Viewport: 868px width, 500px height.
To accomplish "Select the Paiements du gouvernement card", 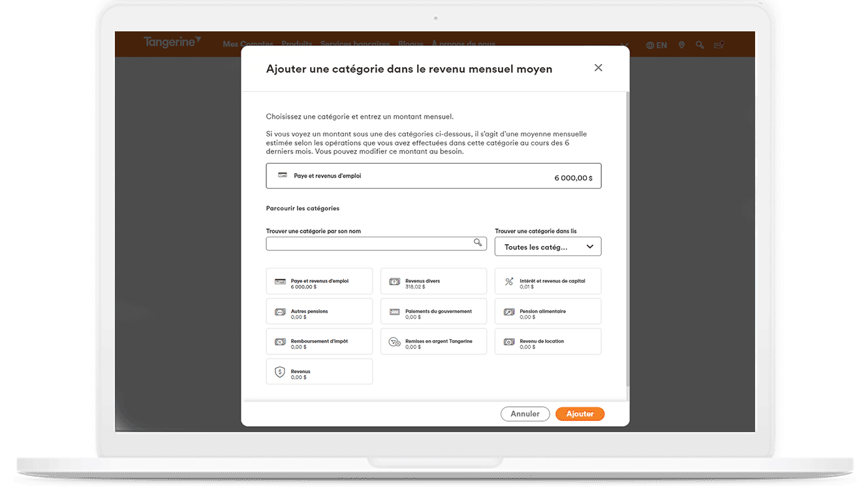I will (x=433, y=311).
